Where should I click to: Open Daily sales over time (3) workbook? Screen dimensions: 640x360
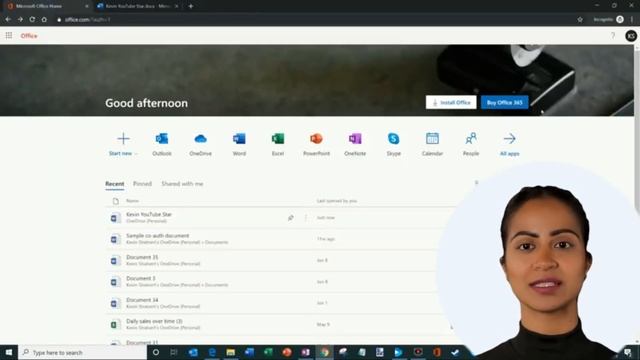tap(154, 321)
